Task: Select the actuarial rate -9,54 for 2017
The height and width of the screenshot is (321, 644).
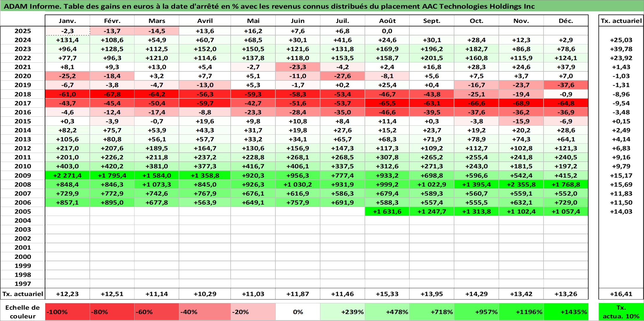Action: click(621, 103)
